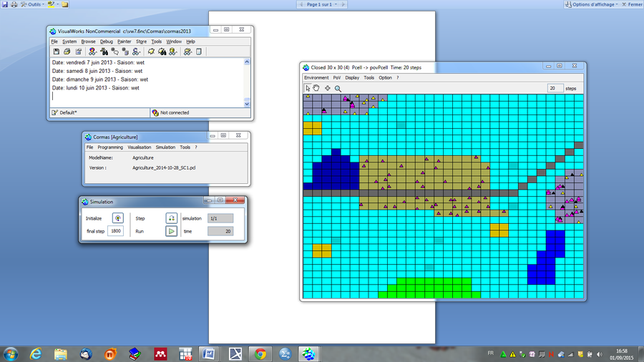
Task: Click the settings icon third in VisualWorks toolbar
Action: tap(78, 52)
